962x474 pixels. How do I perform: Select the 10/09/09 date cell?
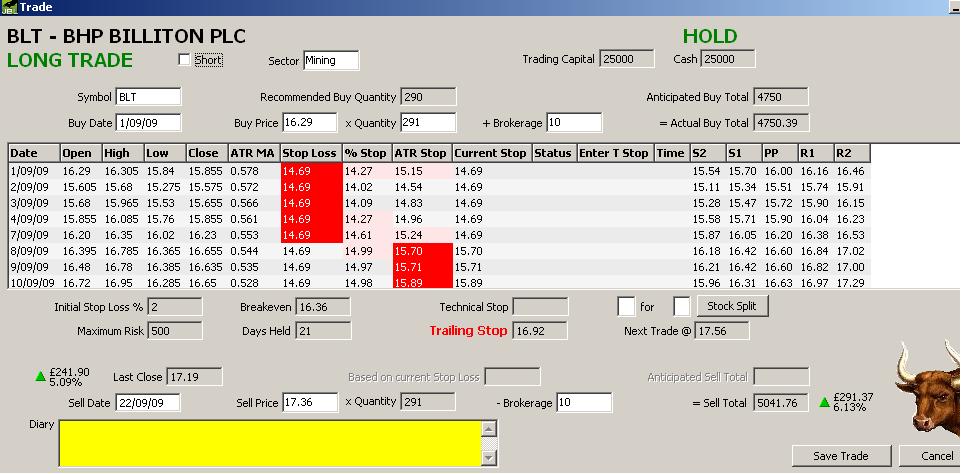coord(32,282)
